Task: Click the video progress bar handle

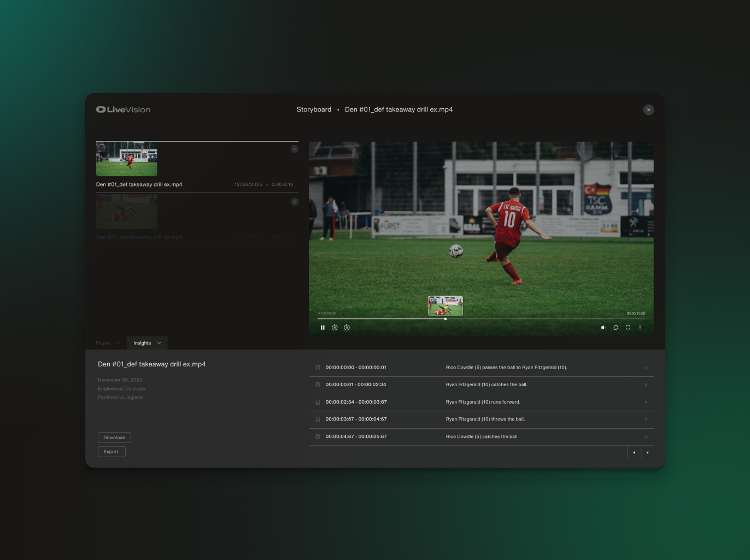Action: pos(446,319)
